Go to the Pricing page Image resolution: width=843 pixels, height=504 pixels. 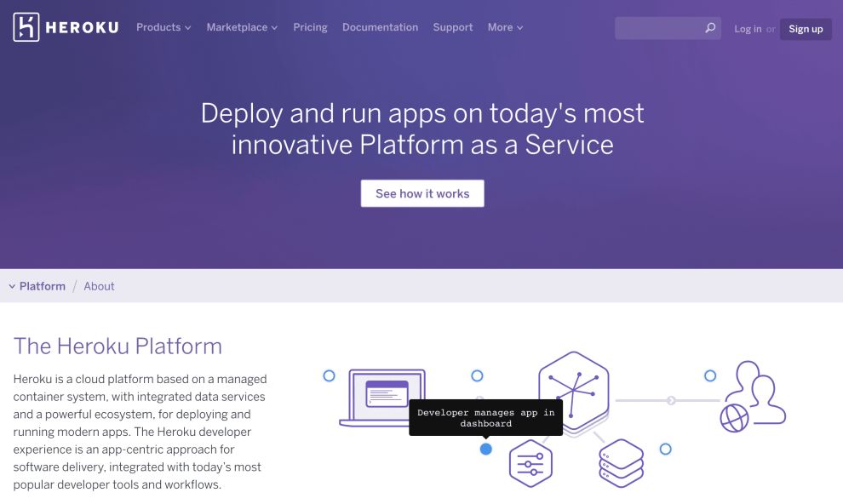(310, 27)
